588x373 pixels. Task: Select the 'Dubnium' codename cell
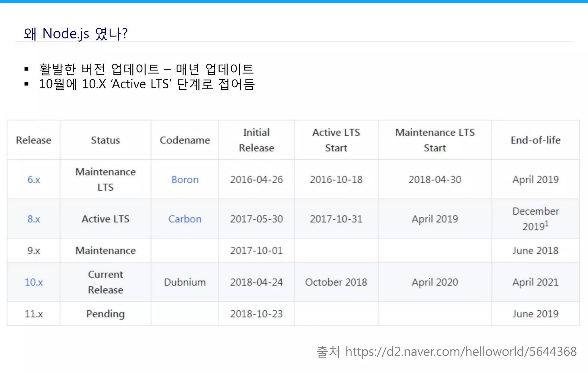coord(185,282)
